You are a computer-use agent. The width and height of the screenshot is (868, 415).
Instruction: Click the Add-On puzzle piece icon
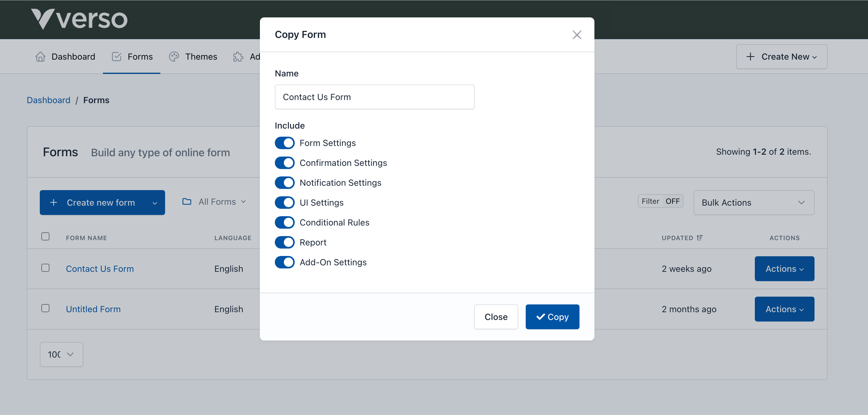[x=238, y=57]
